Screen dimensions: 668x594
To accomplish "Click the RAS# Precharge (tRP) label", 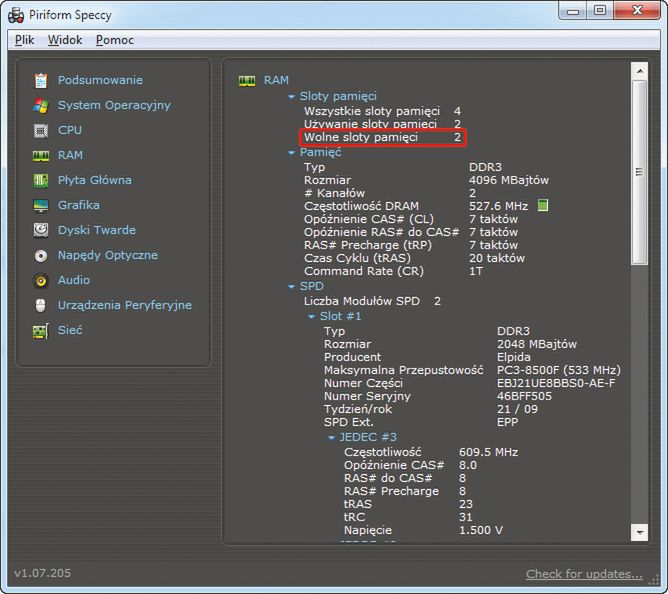I will (x=368, y=245).
